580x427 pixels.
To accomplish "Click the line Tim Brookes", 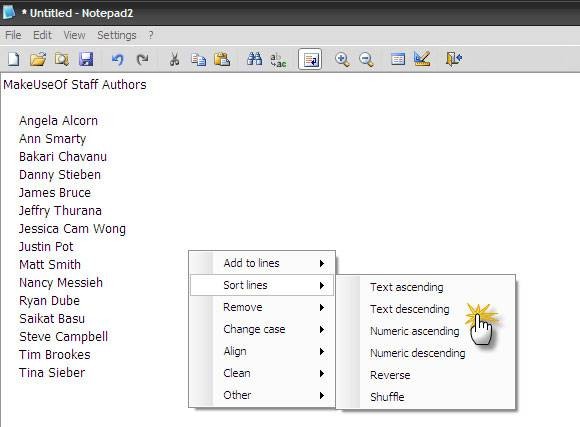I will point(55,354).
